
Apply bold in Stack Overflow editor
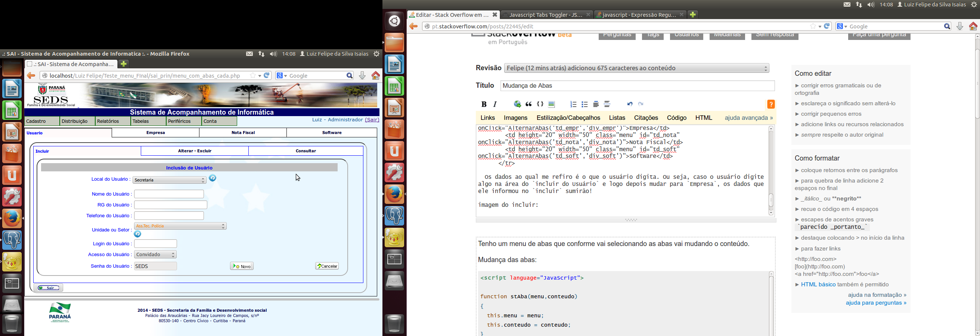[x=484, y=104]
